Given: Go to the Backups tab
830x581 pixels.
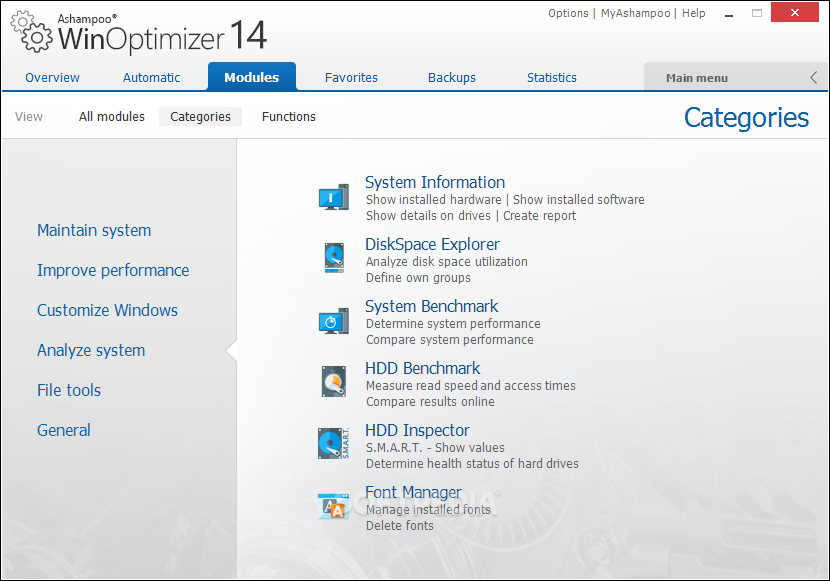Looking at the screenshot, I should pos(452,78).
